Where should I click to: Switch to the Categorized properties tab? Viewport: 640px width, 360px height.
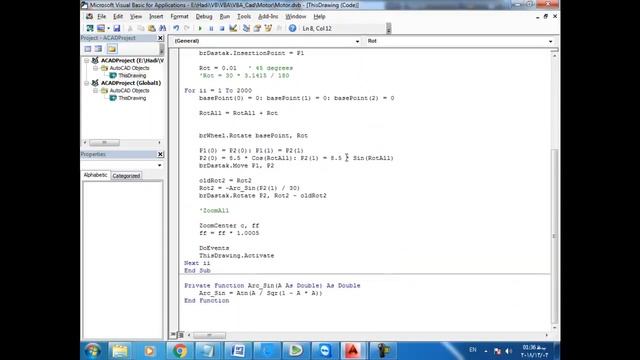(x=126, y=176)
